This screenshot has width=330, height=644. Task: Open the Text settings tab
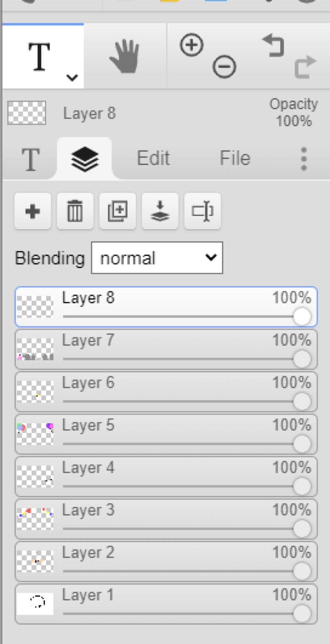pos(31,159)
